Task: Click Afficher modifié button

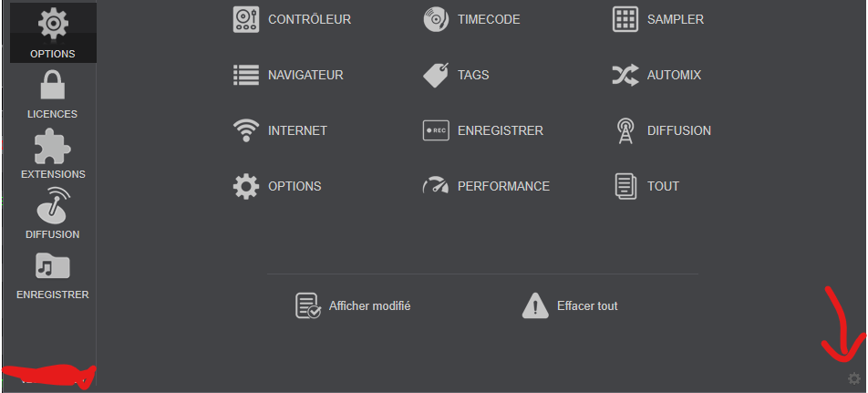Action: (353, 305)
